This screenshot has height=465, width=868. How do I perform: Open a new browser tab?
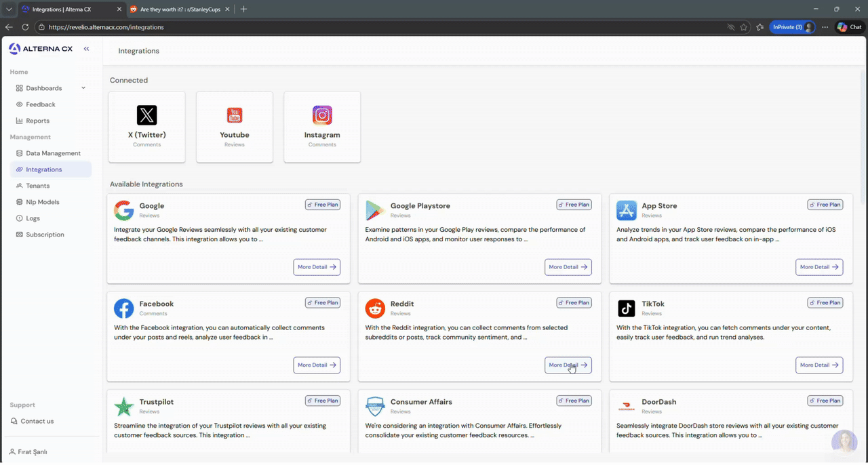(x=243, y=9)
